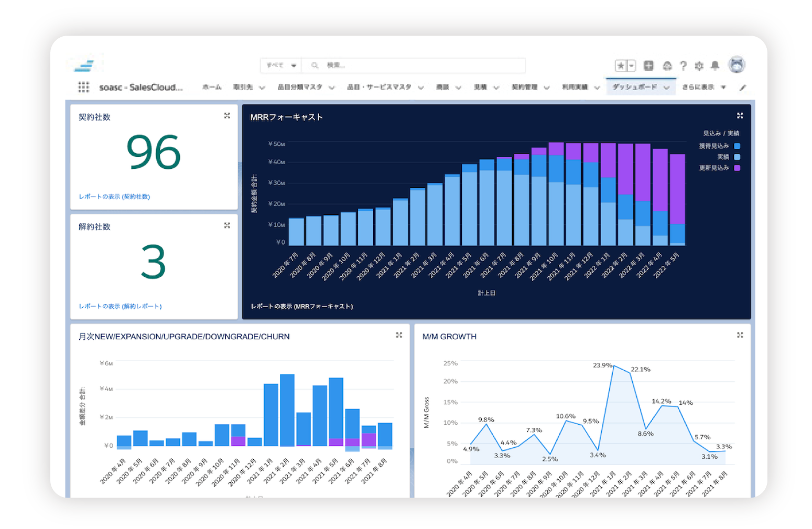Open the help question mark icon
Screen dimensions: 812x529
point(683,66)
